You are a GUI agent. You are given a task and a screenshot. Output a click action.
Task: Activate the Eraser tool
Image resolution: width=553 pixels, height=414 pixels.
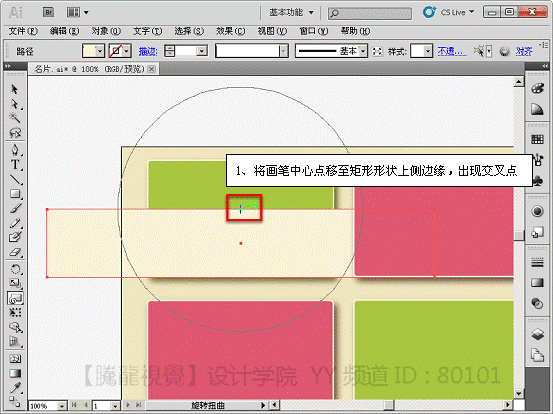(x=15, y=252)
